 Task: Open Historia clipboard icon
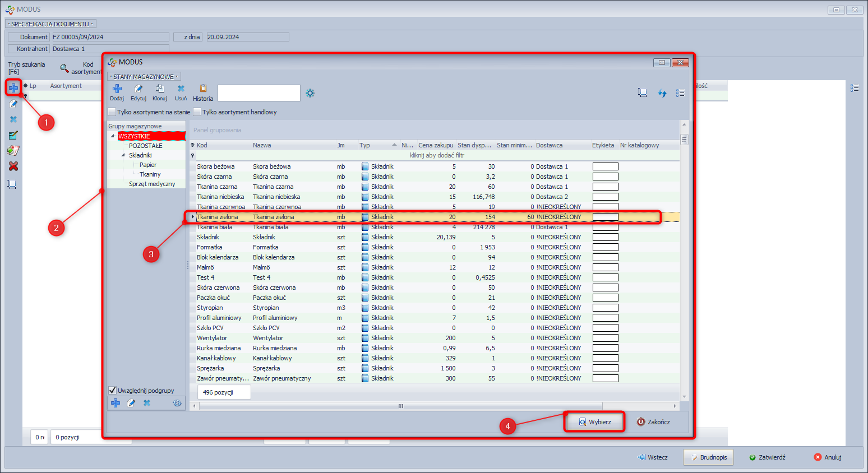[x=203, y=89]
